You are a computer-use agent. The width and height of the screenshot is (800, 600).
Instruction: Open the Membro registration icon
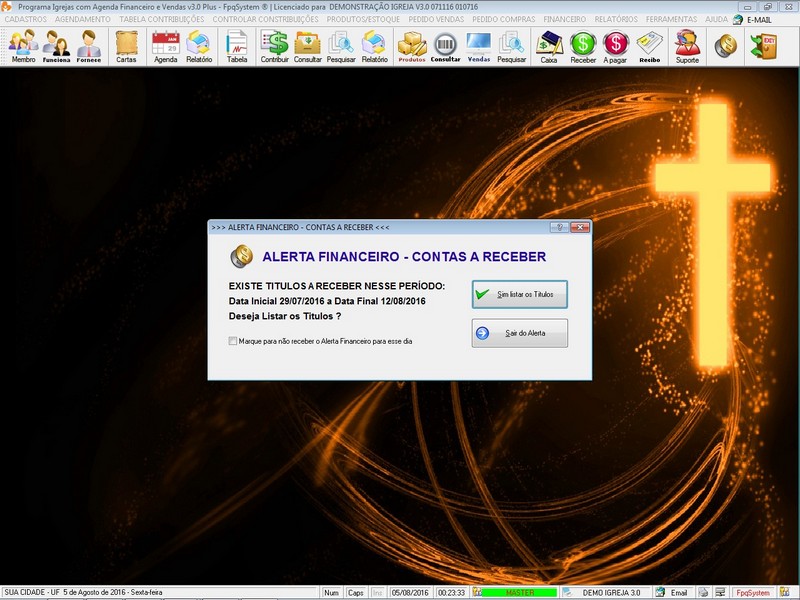[23, 46]
